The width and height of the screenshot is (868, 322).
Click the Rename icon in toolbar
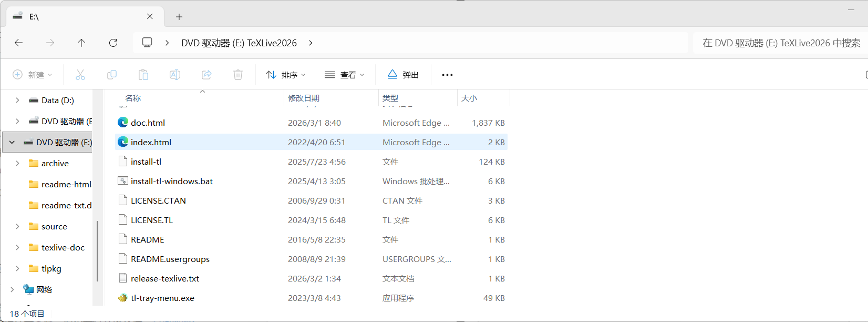(x=175, y=75)
